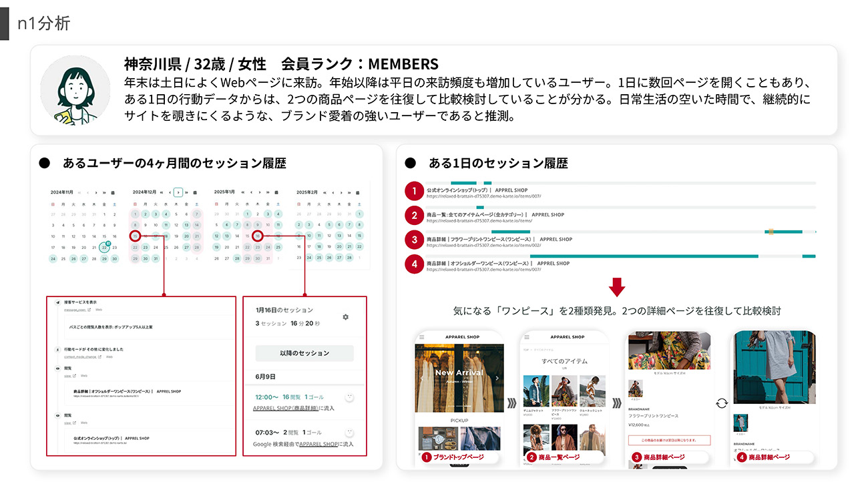
Task: Click small floral dress color thumbnail
Action: click(x=636, y=389)
